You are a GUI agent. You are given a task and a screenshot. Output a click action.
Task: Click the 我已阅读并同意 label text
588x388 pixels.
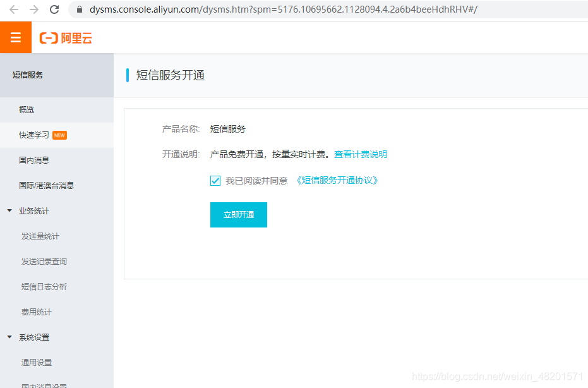[256, 181]
